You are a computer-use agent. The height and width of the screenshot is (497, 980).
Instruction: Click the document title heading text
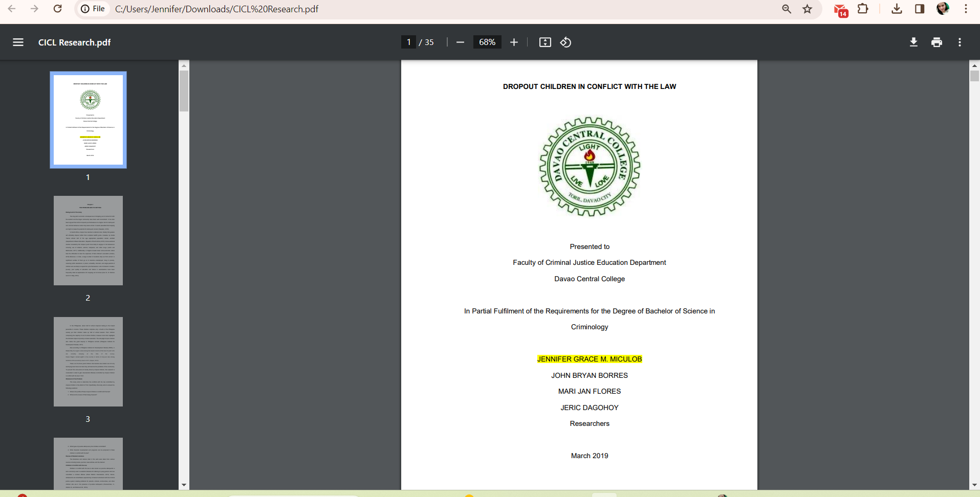pos(590,86)
